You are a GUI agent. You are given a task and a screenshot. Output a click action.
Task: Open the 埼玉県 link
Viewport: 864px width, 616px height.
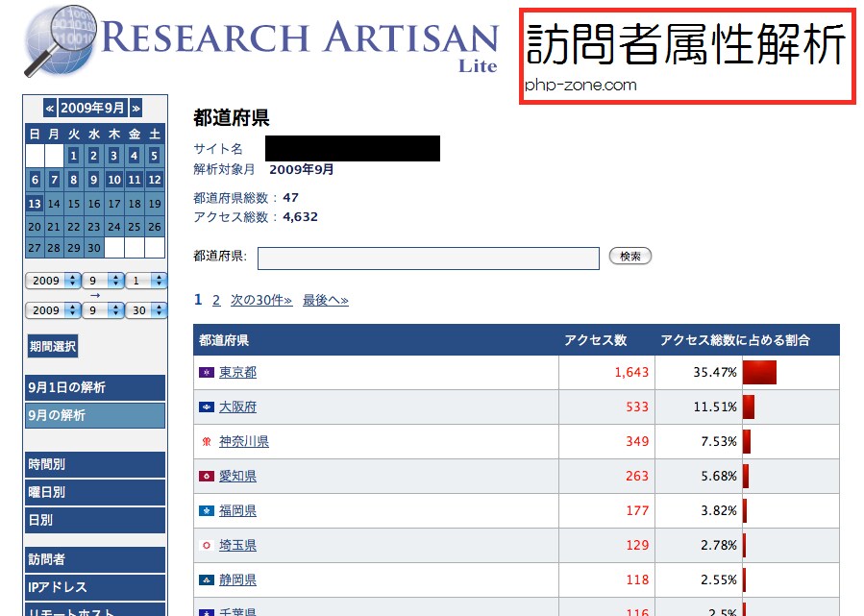click(237, 546)
